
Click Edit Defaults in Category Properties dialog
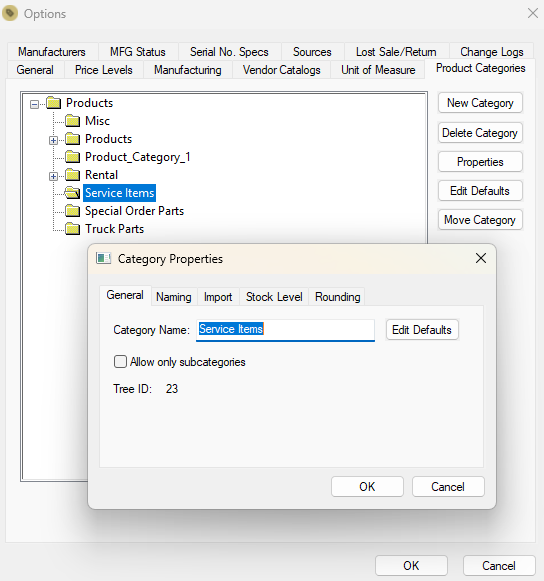(422, 330)
